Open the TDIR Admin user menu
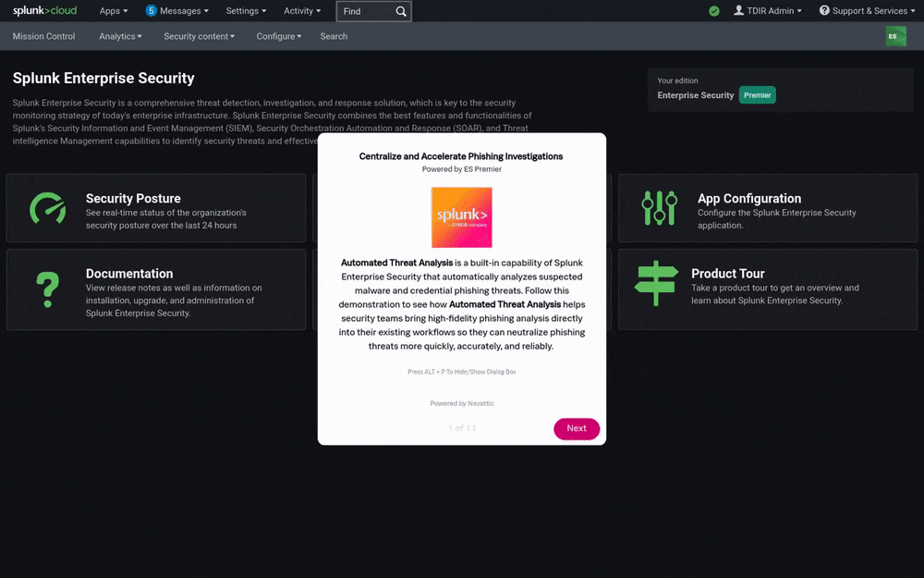Screen dimensions: 924x578 [767, 11]
